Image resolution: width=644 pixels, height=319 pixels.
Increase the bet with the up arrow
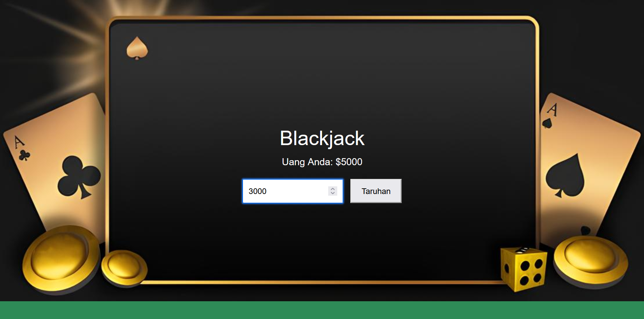[333, 189]
